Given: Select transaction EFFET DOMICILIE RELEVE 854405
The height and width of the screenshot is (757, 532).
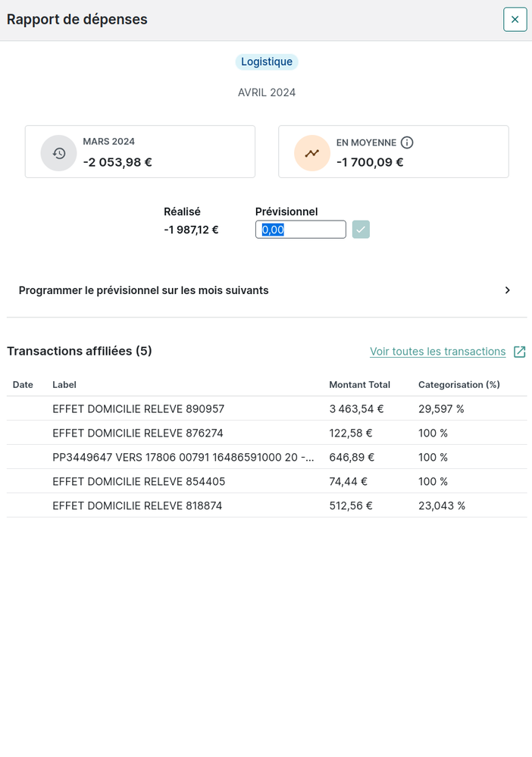Looking at the screenshot, I should (139, 482).
